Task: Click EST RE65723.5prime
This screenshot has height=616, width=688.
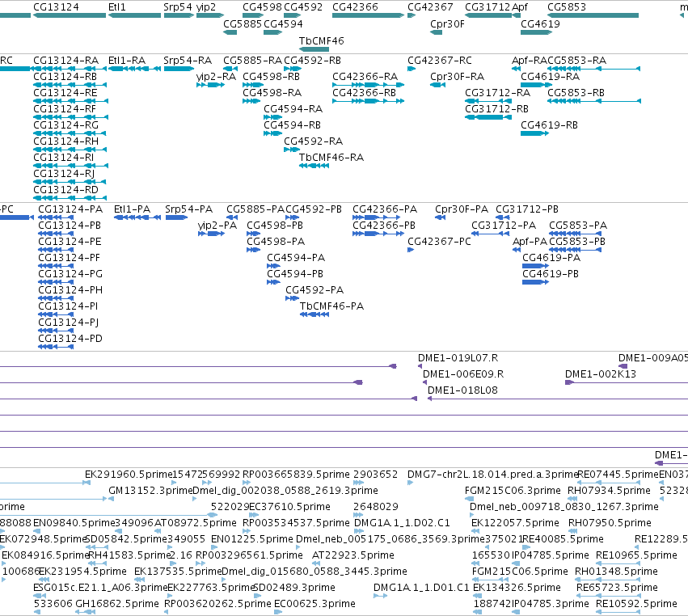Action: [x=617, y=588]
